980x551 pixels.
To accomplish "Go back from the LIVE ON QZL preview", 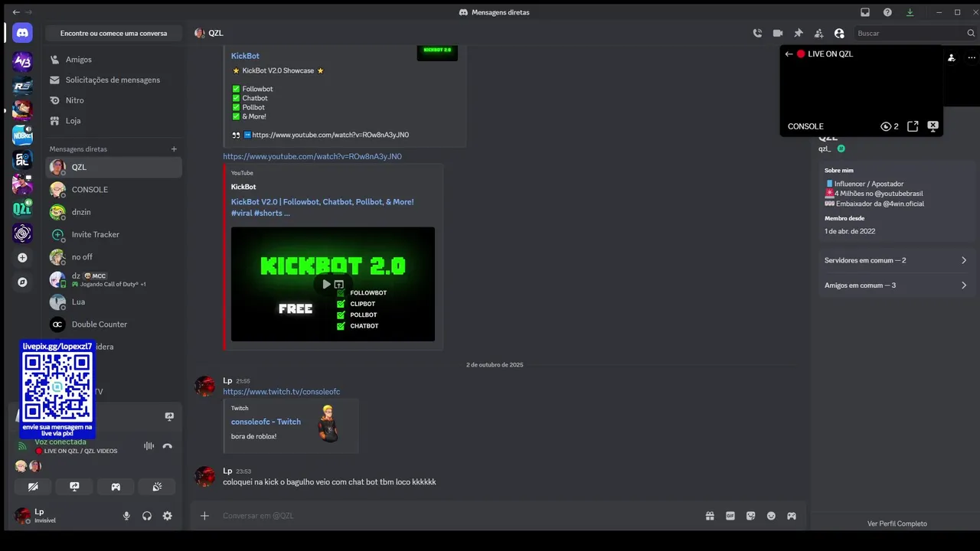I will coord(789,54).
